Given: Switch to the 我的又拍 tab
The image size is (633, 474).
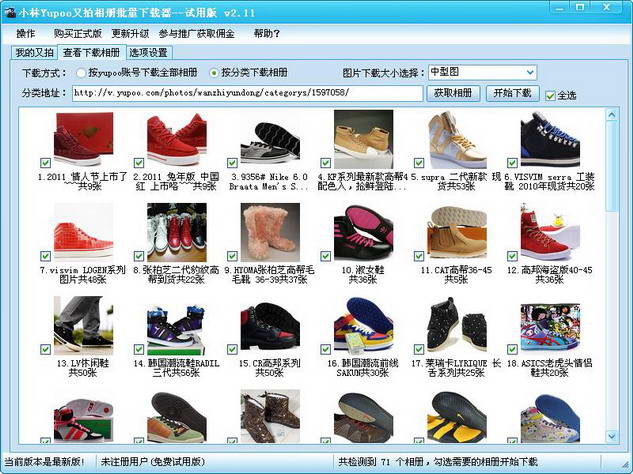Looking at the screenshot, I should (34, 53).
